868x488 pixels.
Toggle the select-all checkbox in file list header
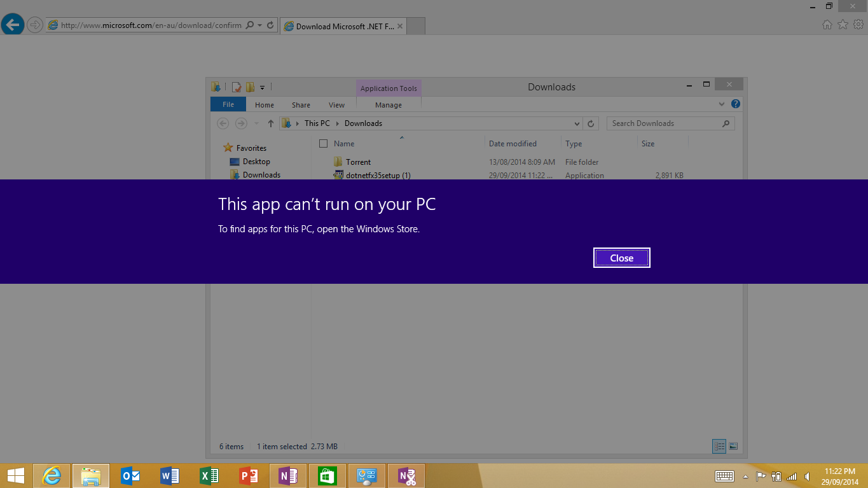[323, 144]
